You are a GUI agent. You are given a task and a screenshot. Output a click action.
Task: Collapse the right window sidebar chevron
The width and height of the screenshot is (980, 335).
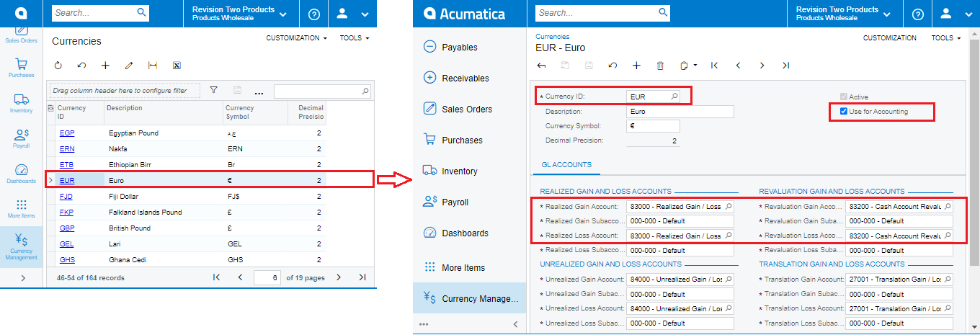(514, 324)
